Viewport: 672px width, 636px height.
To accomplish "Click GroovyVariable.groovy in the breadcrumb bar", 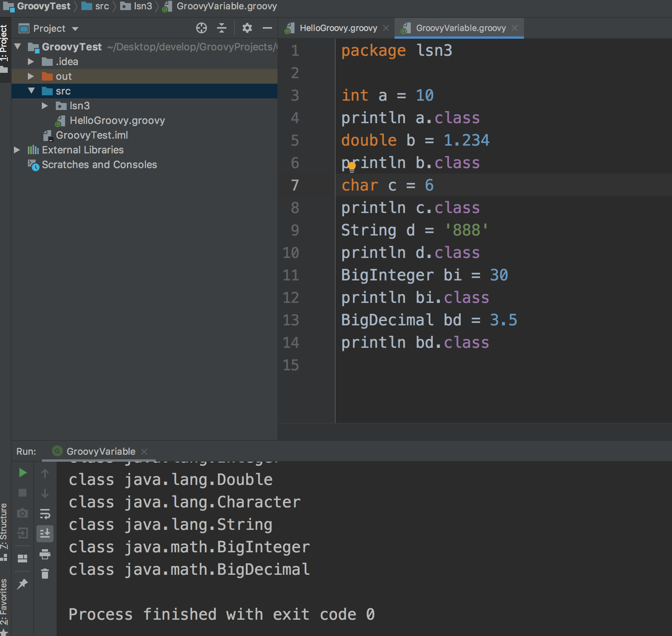I will [220, 6].
